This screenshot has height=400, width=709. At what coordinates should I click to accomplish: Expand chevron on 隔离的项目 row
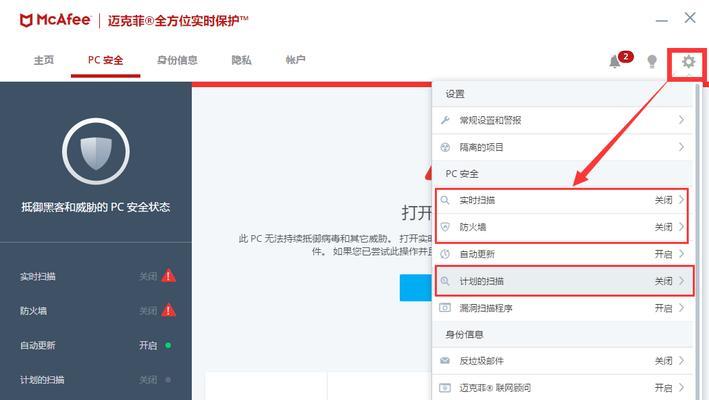pos(681,147)
